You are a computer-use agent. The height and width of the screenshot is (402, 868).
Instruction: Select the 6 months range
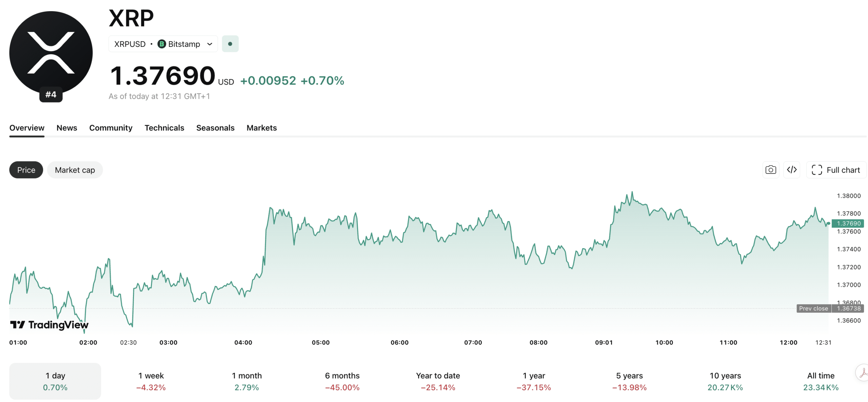(x=342, y=381)
